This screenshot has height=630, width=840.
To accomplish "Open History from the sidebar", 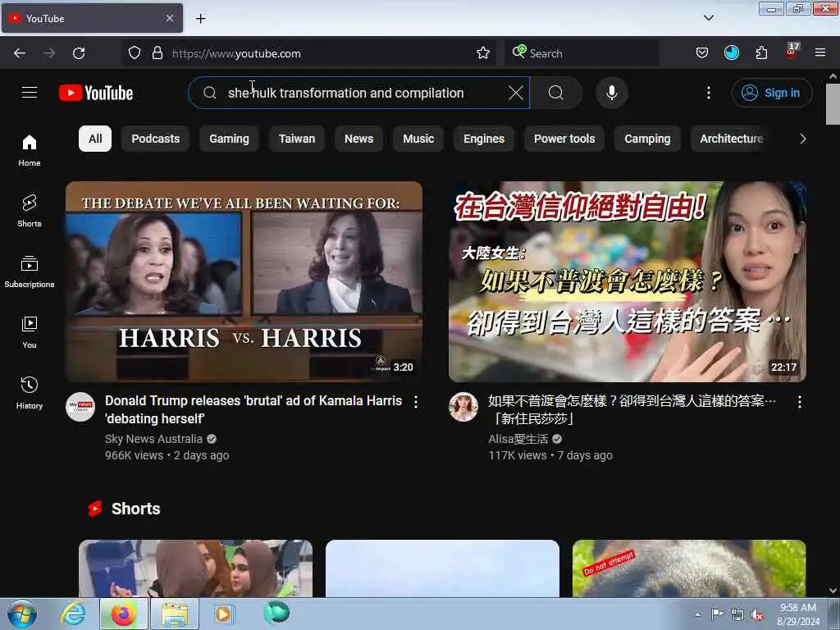I will [30, 393].
